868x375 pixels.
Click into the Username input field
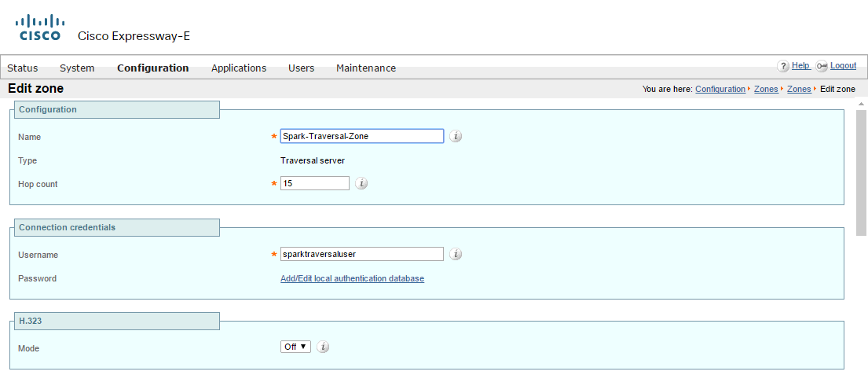pos(362,254)
